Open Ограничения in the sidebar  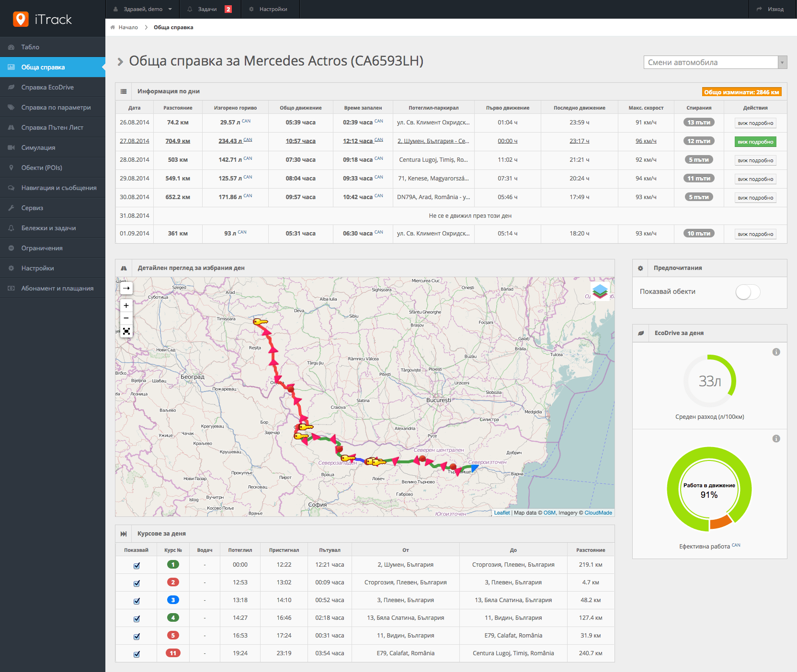(53, 248)
